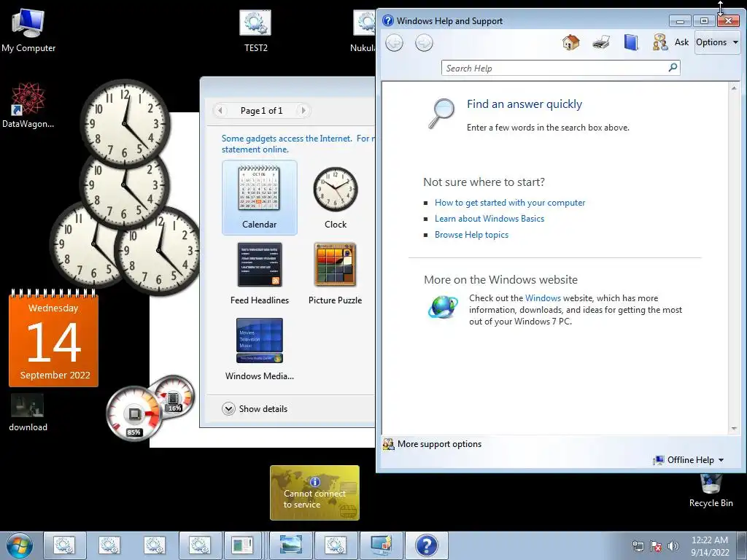The image size is (747, 560).
Task: Click the 'Find an answer quickly' heading
Action: tap(524, 104)
